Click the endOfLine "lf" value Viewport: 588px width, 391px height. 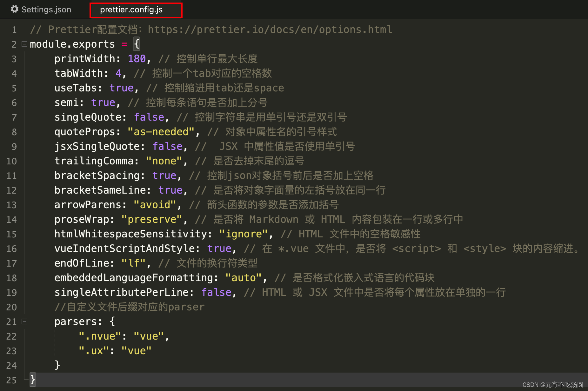(134, 263)
